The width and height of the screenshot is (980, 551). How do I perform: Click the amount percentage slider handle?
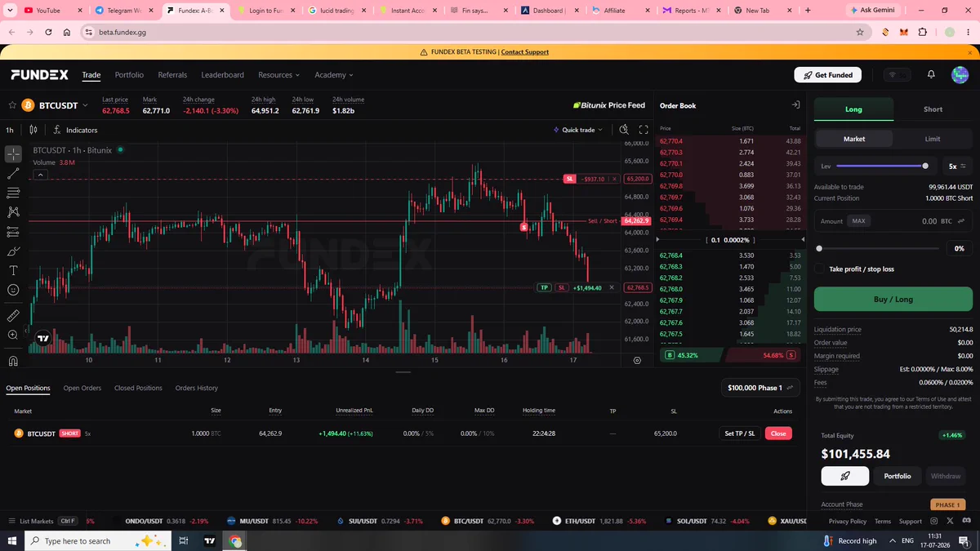tap(819, 248)
